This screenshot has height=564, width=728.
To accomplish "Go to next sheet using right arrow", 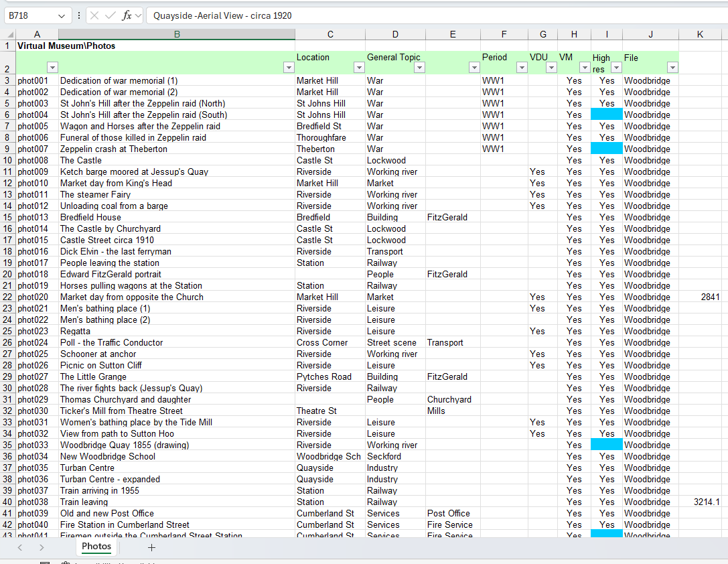I will (42, 548).
